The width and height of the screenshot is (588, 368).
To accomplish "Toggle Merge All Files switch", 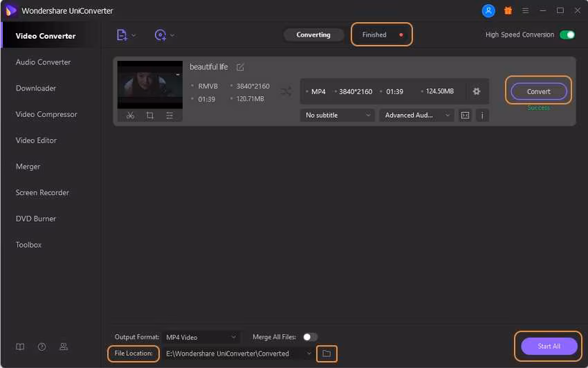I will [x=310, y=338].
